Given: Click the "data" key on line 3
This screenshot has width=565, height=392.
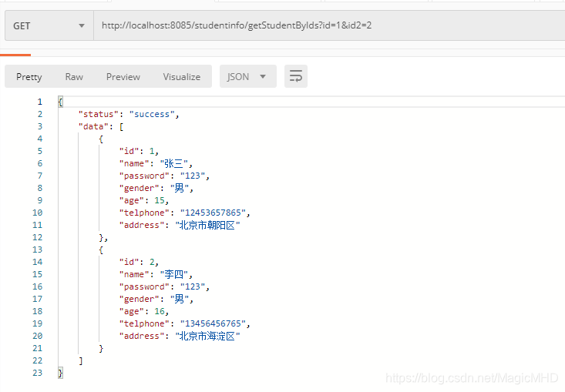Looking at the screenshot, I should tap(93, 126).
